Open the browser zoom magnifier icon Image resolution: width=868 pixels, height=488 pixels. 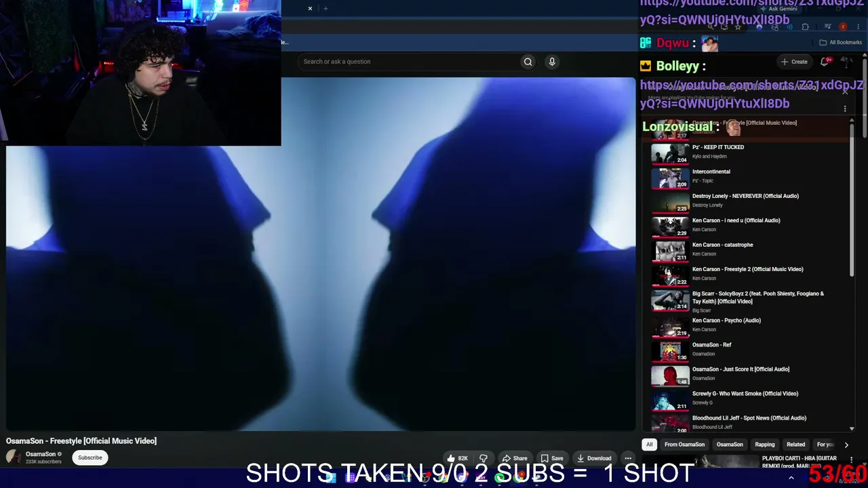point(710,27)
